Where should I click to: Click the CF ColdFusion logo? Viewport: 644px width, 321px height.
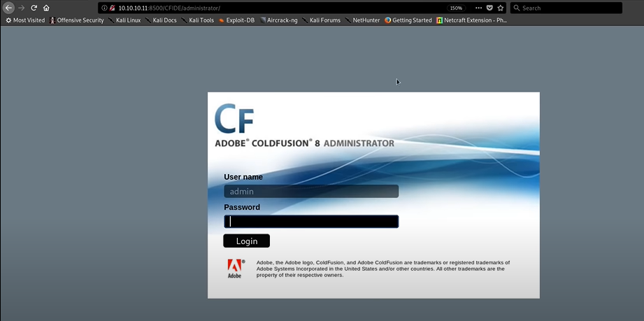point(234,119)
